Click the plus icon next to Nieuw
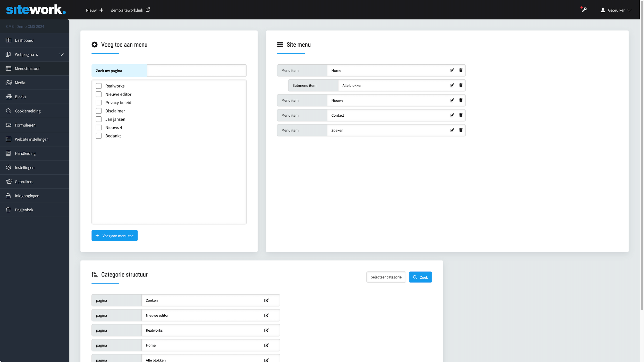This screenshot has width=644, height=362. [x=101, y=10]
